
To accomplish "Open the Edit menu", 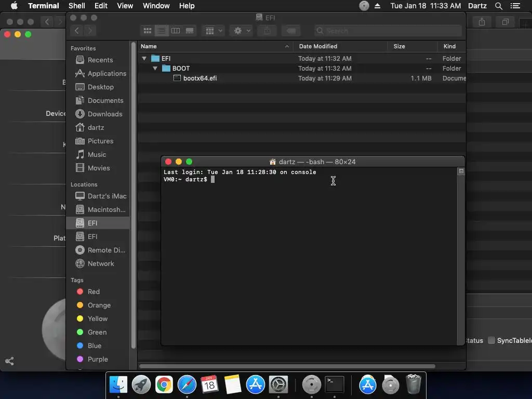I will pos(101,6).
